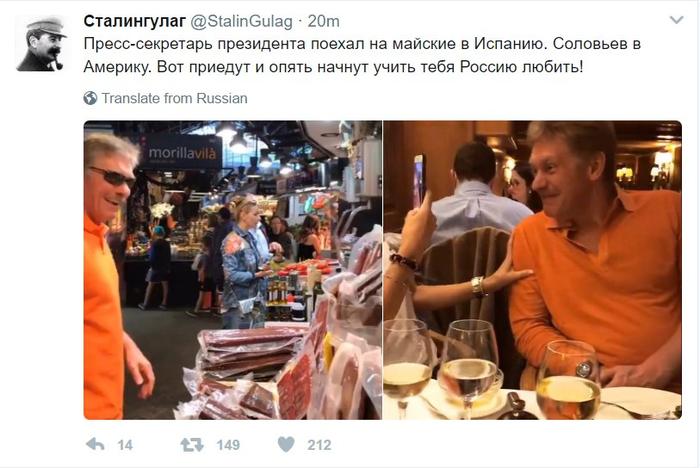This screenshot has height=468, width=700.
Task: Open the @StalinGulag handle
Action: tap(242, 21)
